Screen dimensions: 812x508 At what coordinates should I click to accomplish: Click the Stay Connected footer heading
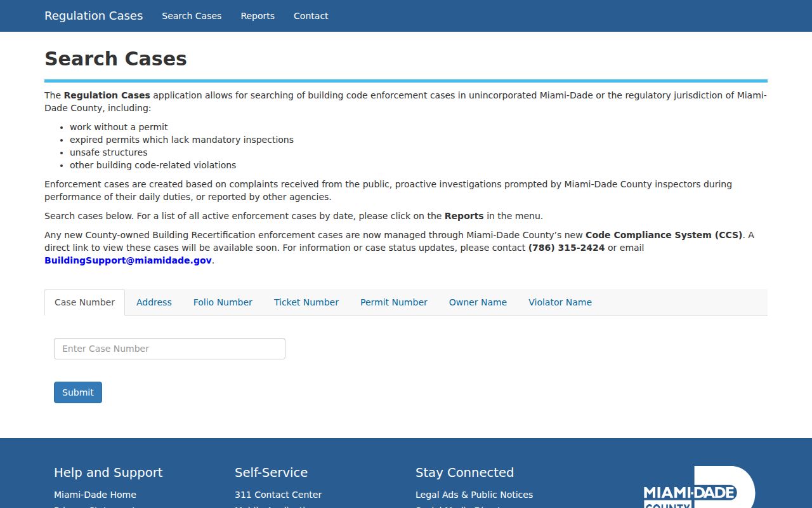click(x=464, y=472)
